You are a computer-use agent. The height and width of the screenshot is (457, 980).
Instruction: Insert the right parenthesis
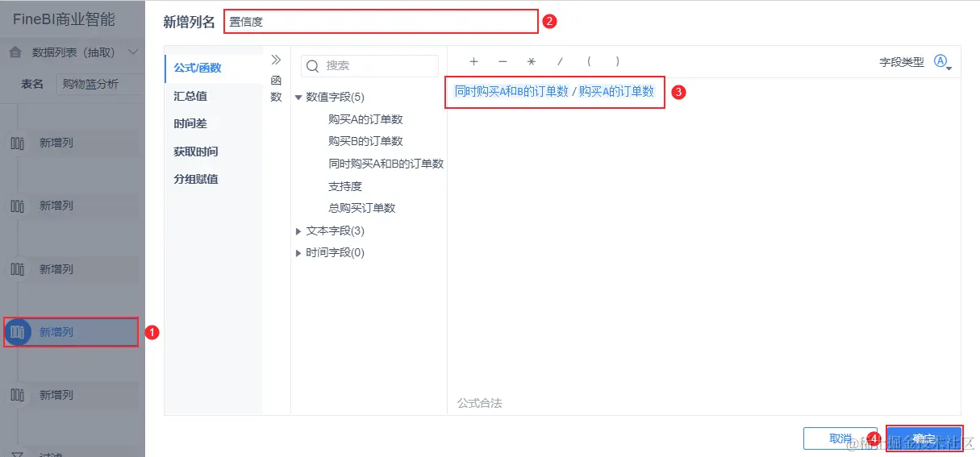(x=617, y=61)
